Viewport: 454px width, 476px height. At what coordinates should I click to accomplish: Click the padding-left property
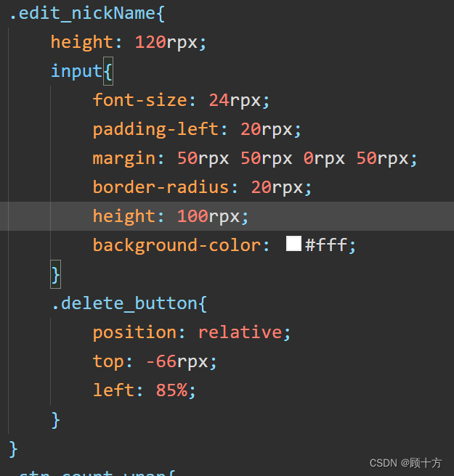click(x=155, y=128)
